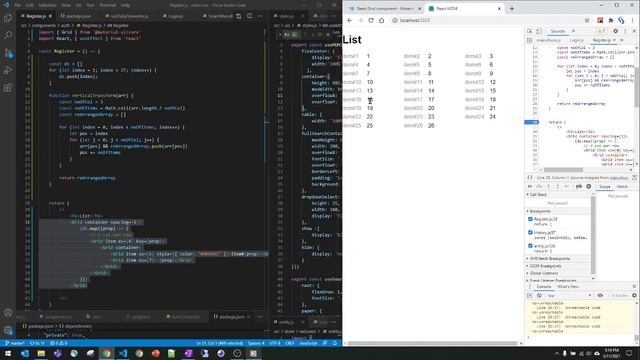Click the DevTools warnings counter badge

[x=601, y=31]
